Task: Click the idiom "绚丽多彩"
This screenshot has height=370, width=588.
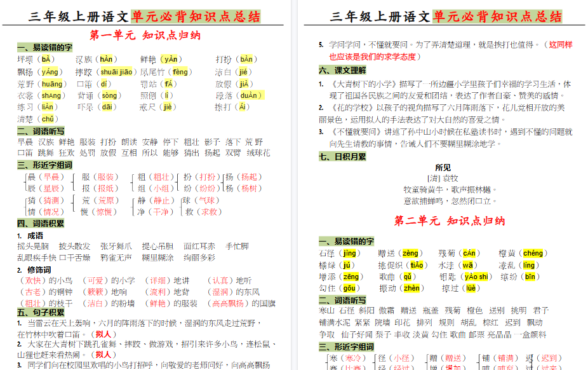Action: (199, 257)
